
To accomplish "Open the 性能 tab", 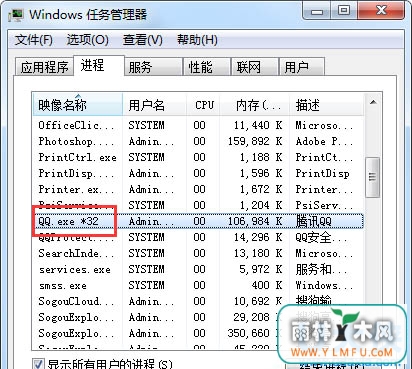I will pos(207,67).
